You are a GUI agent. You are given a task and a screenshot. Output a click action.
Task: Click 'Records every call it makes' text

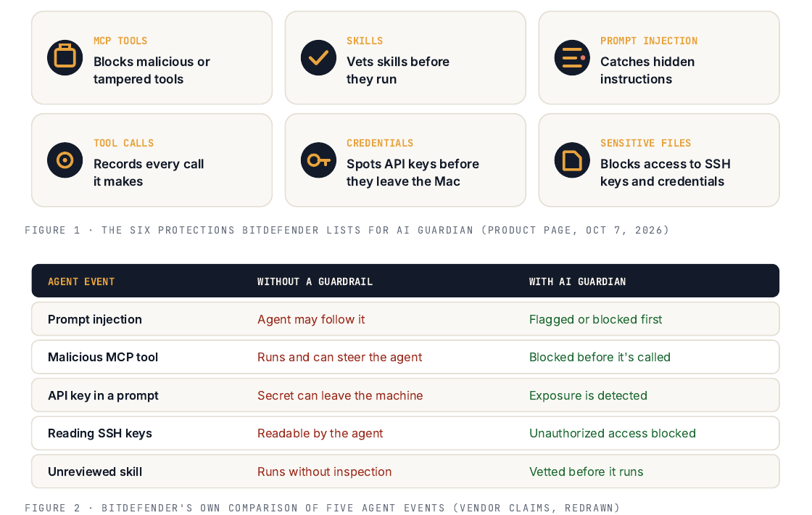coord(149,173)
